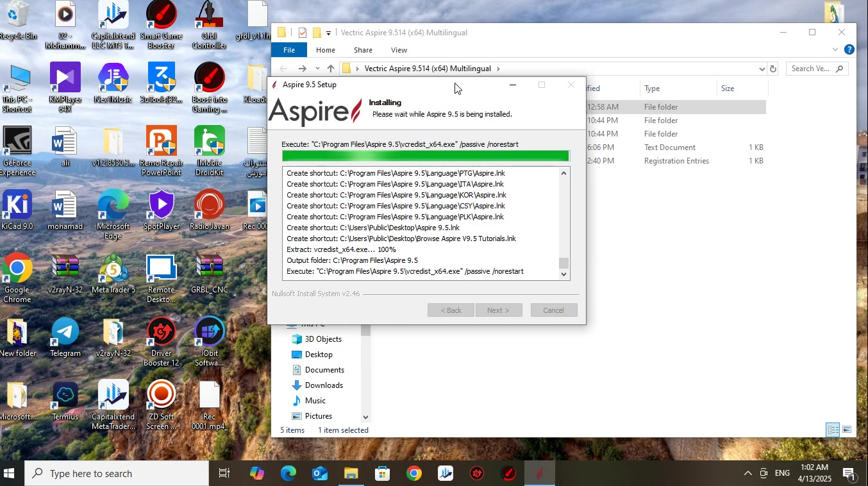Viewport: 868px width, 486px height.
Task: Select the Grbl Controller desktop icon
Action: 209,26
